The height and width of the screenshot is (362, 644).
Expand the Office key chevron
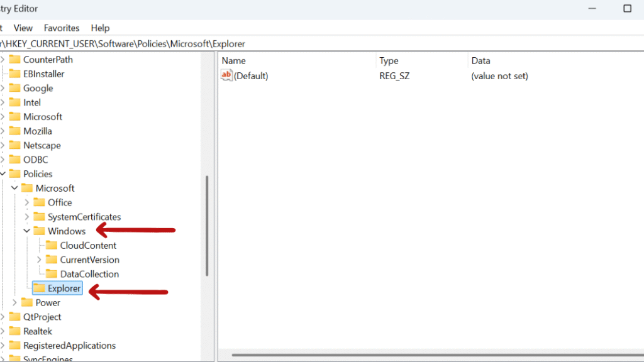pyautogui.click(x=27, y=202)
